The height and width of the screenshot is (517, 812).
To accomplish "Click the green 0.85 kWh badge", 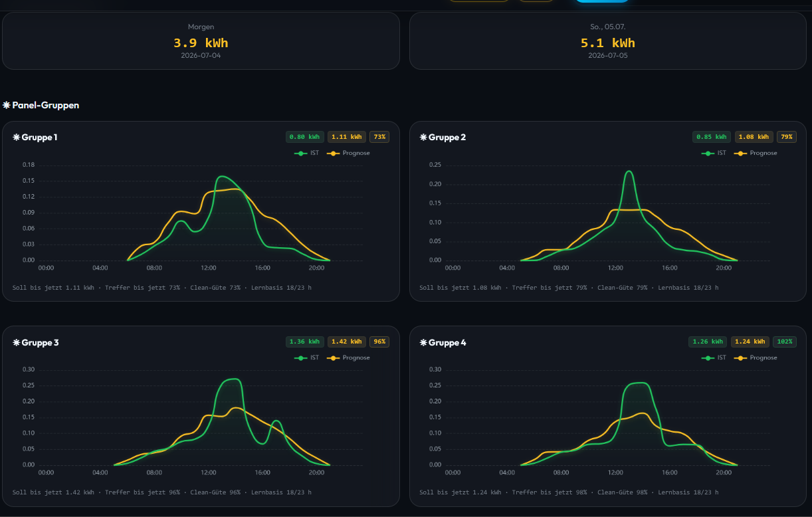I will pos(712,137).
